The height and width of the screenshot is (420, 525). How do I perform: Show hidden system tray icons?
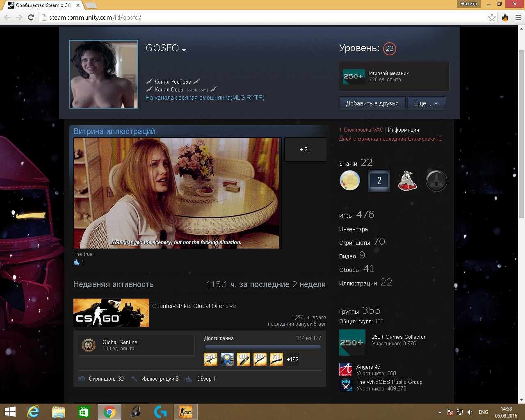pos(440,412)
